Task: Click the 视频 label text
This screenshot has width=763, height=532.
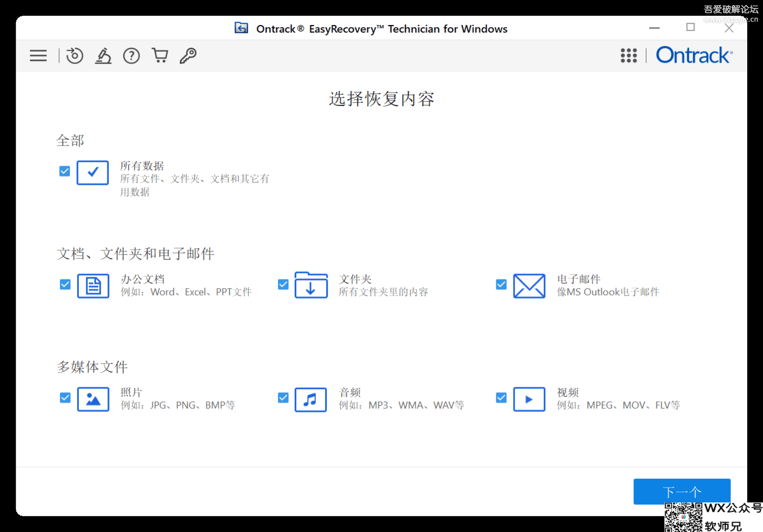Action: click(x=568, y=393)
